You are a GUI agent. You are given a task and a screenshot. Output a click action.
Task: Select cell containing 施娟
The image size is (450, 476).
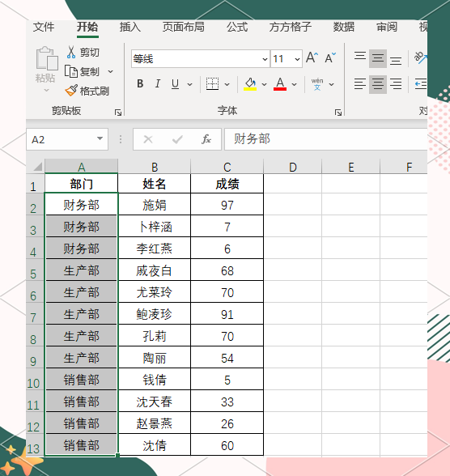155,205
